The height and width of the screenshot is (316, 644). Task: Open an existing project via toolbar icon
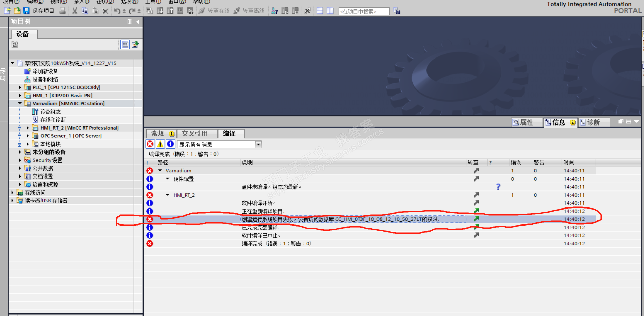tap(17, 11)
